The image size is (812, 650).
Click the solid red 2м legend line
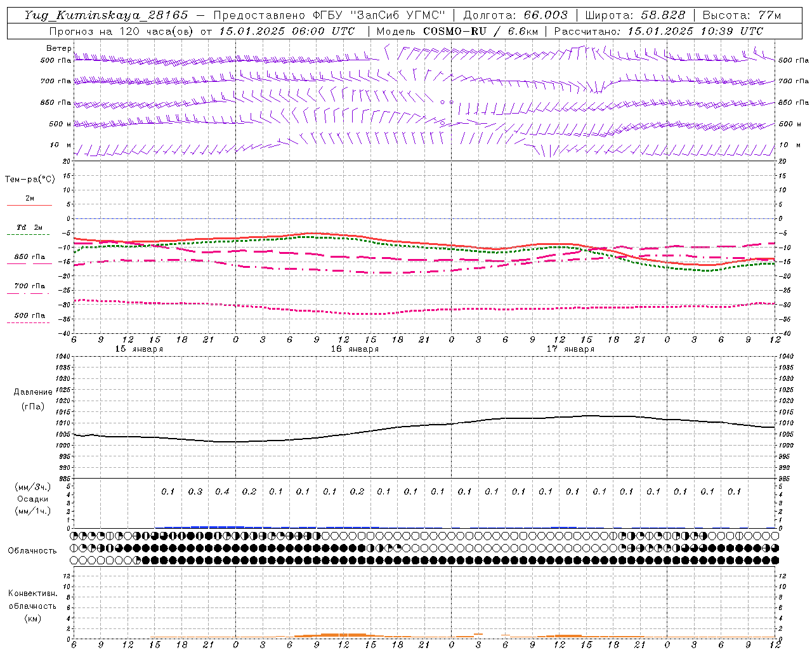pyautogui.click(x=29, y=206)
